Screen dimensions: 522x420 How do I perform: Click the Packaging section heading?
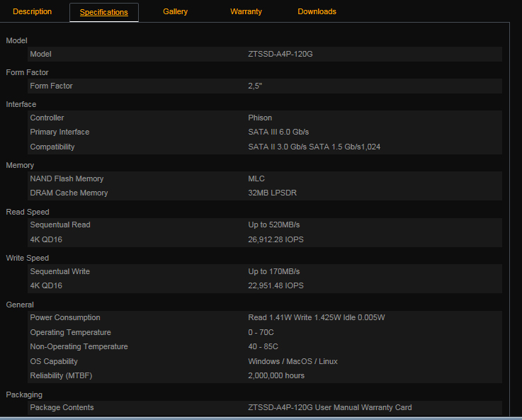tap(24, 395)
